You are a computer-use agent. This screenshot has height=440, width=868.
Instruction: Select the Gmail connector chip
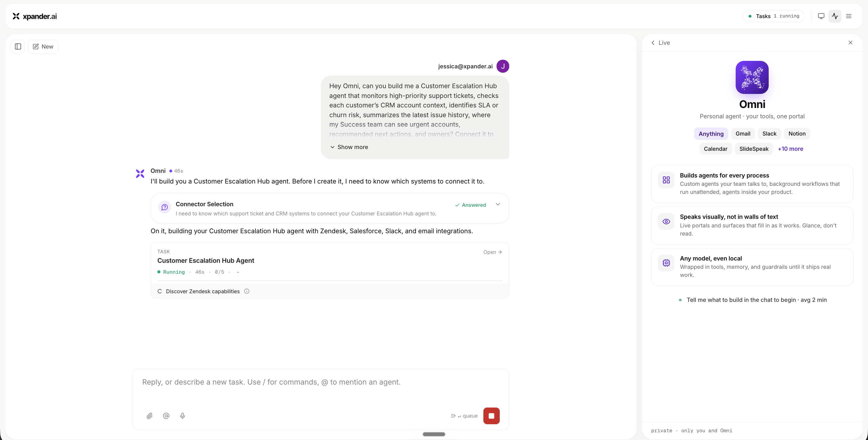[743, 134]
